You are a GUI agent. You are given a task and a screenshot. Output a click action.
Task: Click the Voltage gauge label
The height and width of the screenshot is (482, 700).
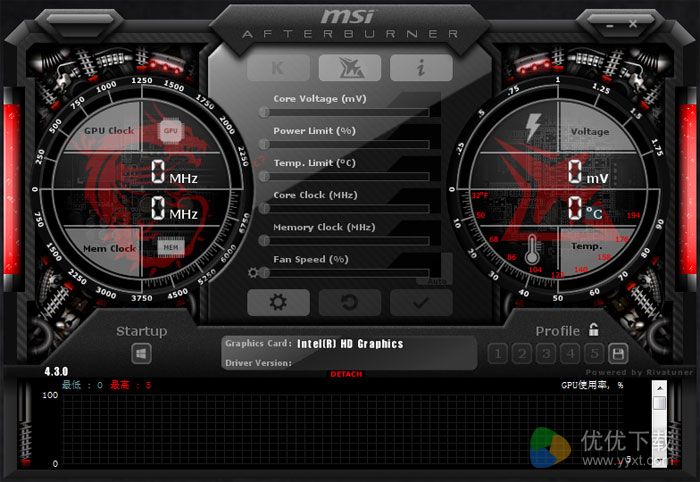590,132
